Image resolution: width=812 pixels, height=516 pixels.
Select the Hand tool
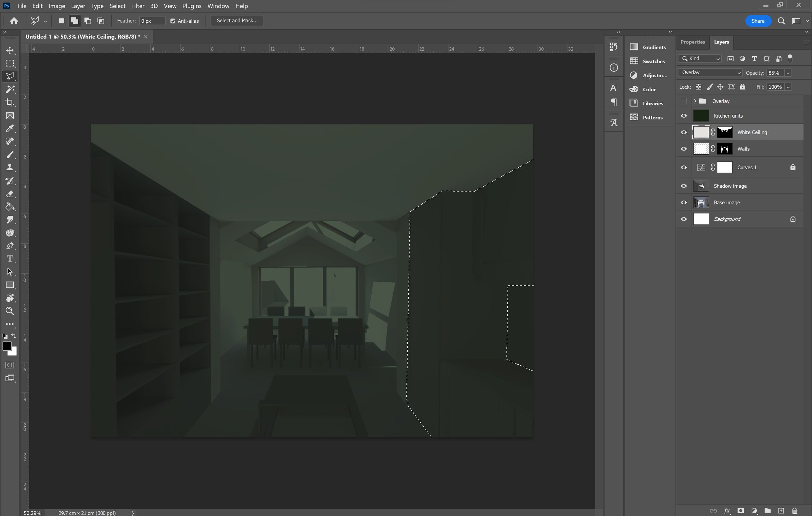point(10,298)
